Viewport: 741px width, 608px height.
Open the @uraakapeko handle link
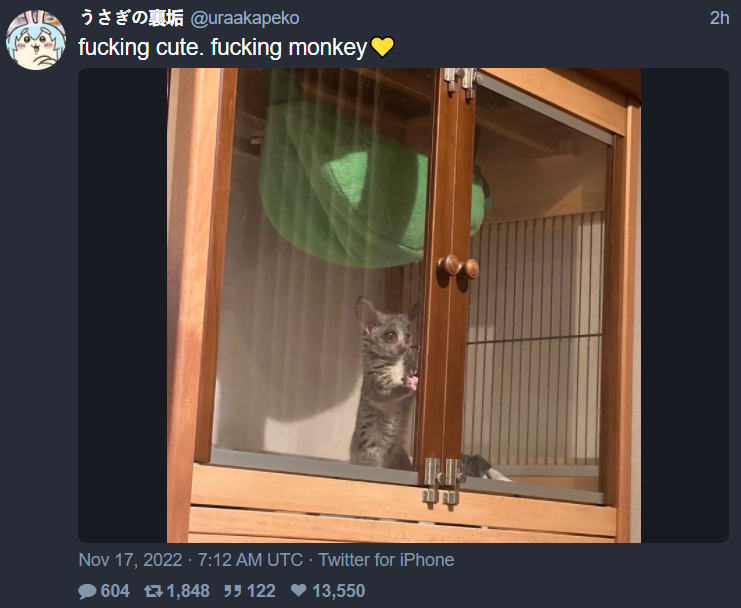click(x=245, y=18)
